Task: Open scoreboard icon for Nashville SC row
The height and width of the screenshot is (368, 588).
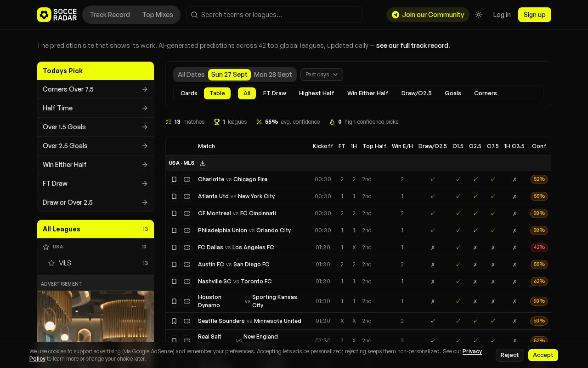Action: (x=187, y=282)
